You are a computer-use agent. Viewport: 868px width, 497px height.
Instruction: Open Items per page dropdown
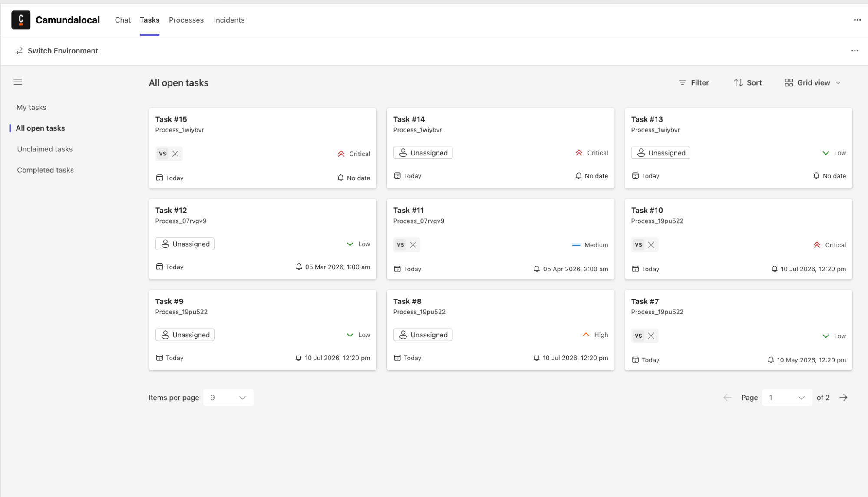point(228,398)
